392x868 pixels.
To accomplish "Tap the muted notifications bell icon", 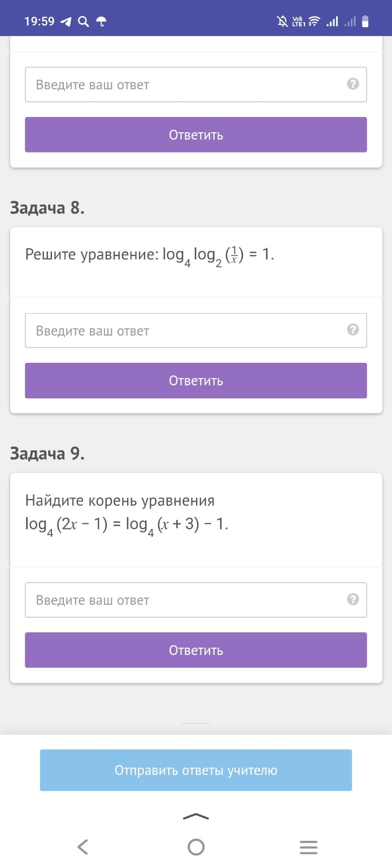I will point(283,21).
